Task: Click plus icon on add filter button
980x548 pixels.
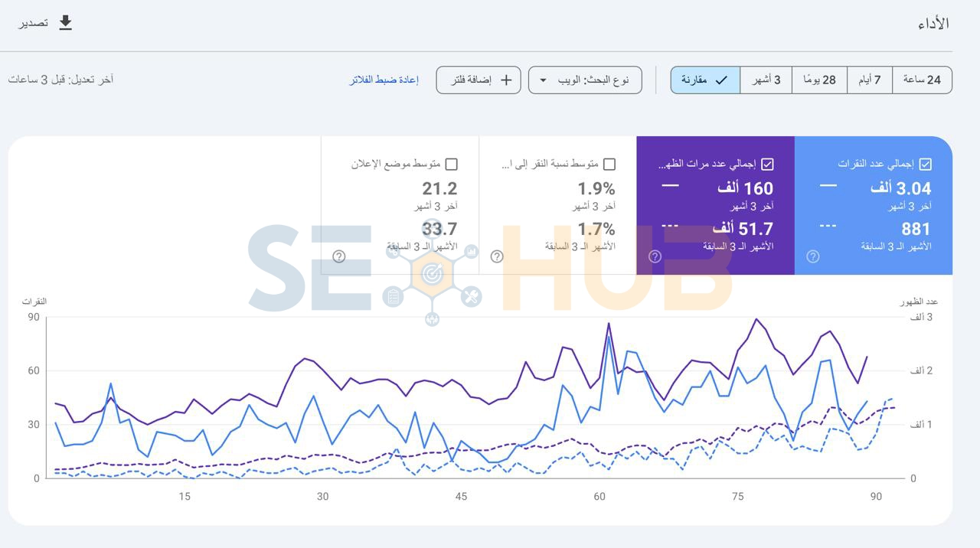Action: [506, 80]
